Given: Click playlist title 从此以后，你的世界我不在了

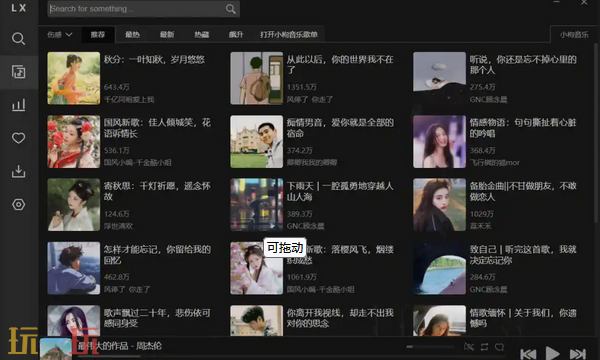Looking at the screenshot, I should (340, 65).
